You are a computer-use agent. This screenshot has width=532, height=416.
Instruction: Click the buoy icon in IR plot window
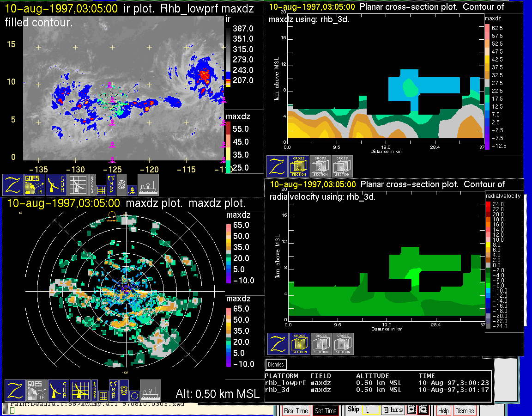[133, 190]
